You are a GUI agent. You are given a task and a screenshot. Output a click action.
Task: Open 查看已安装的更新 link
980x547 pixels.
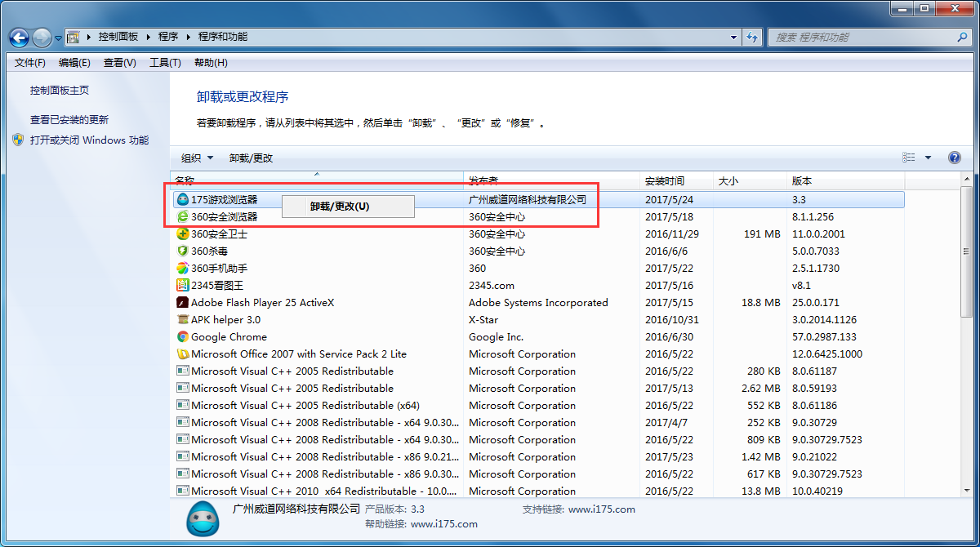pyautogui.click(x=69, y=119)
